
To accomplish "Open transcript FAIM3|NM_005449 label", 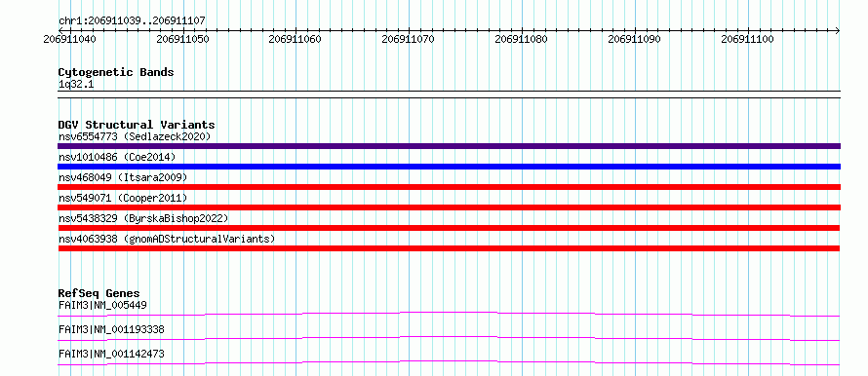I will [x=102, y=305].
